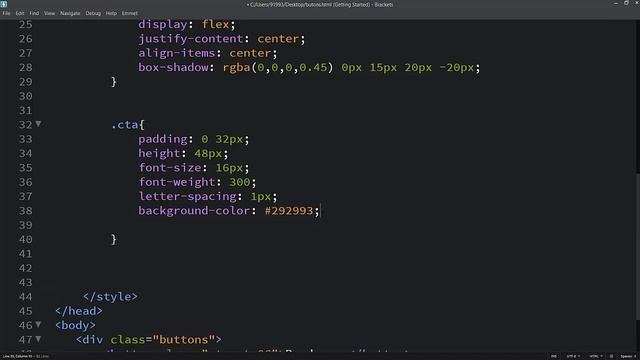This screenshot has height=360, width=640.
Task: Click the closing brace on line 40
Action: tap(114, 239)
